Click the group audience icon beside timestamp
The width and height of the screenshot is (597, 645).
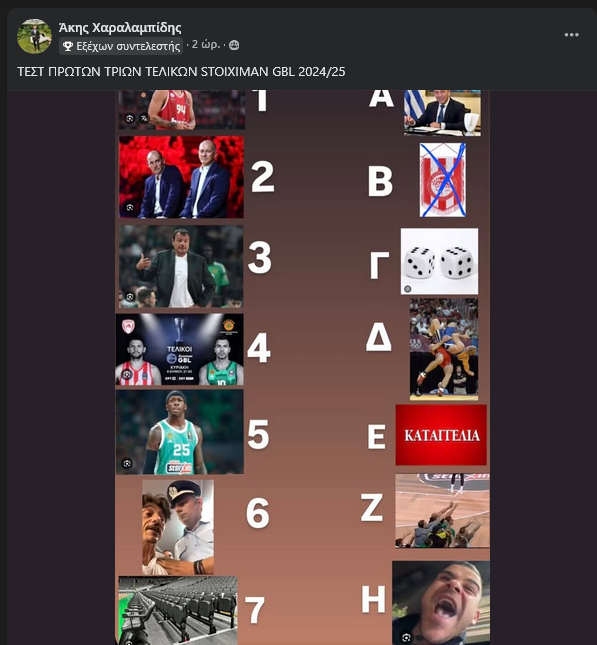234,45
